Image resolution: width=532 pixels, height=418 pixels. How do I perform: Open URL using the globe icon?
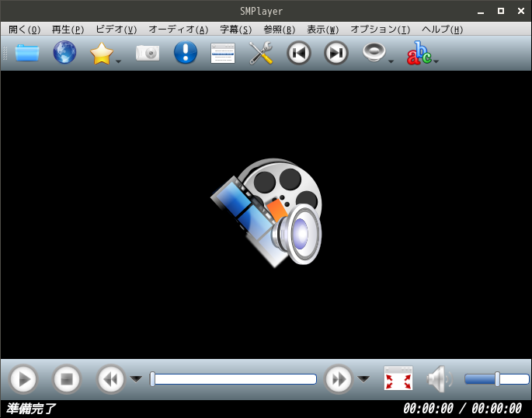click(64, 52)
